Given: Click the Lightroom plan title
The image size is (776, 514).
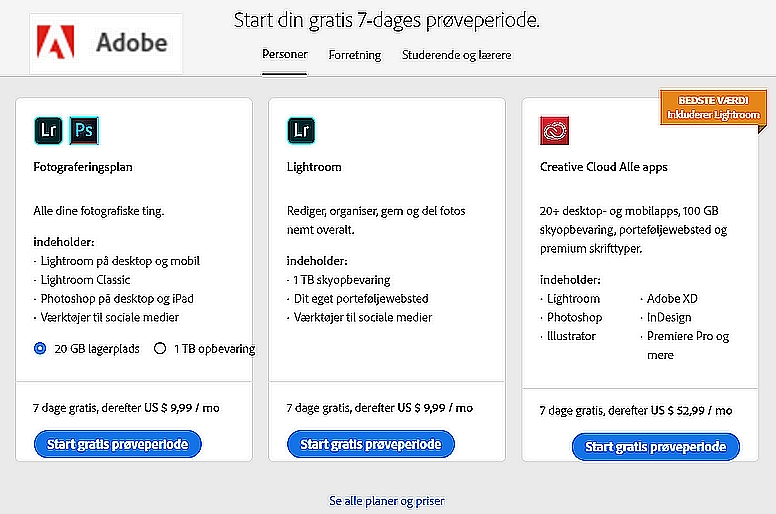Looking at the screenshot, I should [x=314, y=167].
